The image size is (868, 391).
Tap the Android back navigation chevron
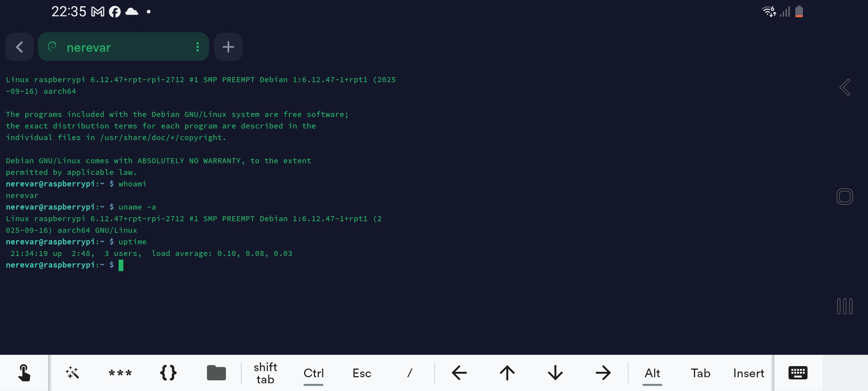(845, 87)
